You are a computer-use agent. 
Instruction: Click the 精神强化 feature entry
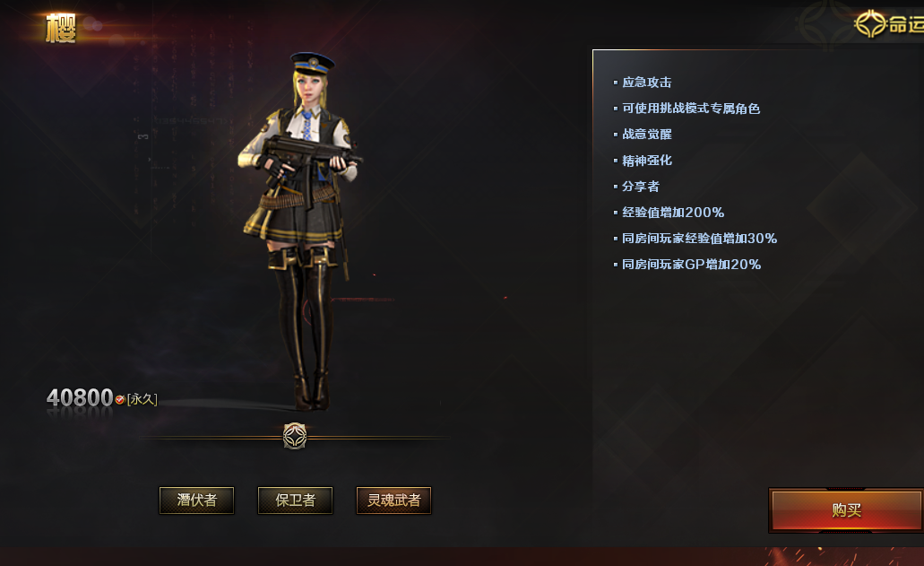pos(646,161)
